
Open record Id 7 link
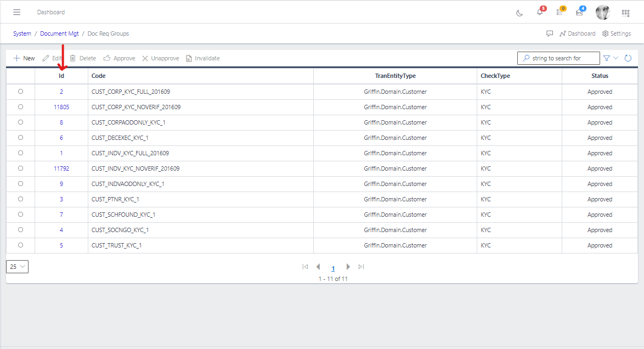61,215
